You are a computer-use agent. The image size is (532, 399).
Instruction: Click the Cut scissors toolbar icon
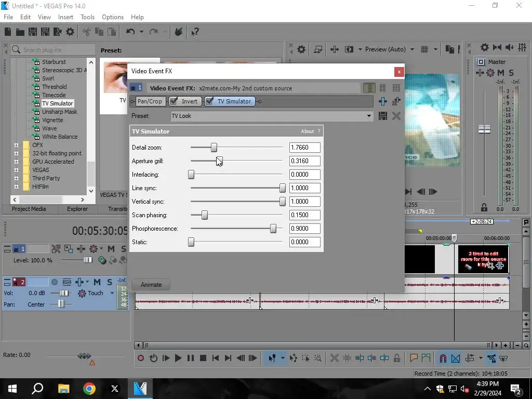pyautogui.click(x=87, y=32)
